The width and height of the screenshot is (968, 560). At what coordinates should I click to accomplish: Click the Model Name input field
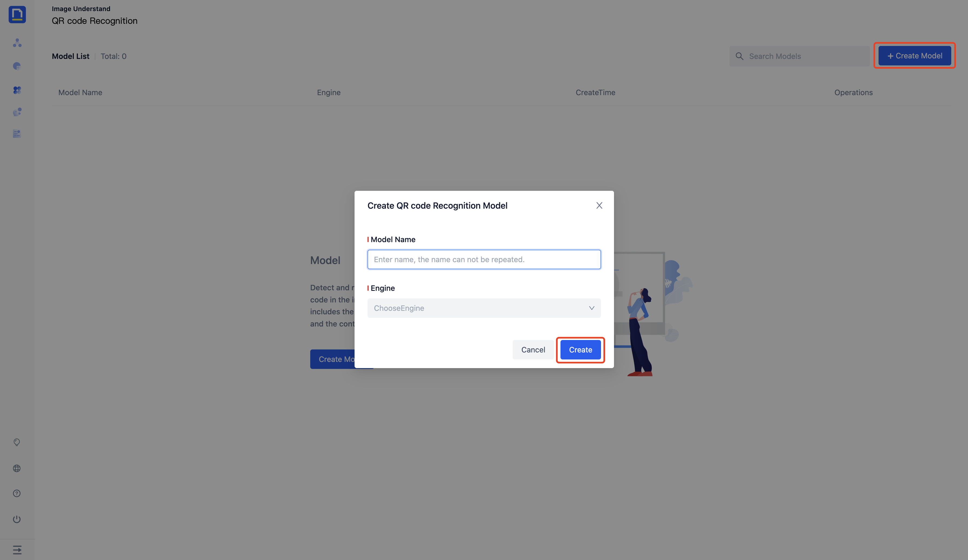484,259
